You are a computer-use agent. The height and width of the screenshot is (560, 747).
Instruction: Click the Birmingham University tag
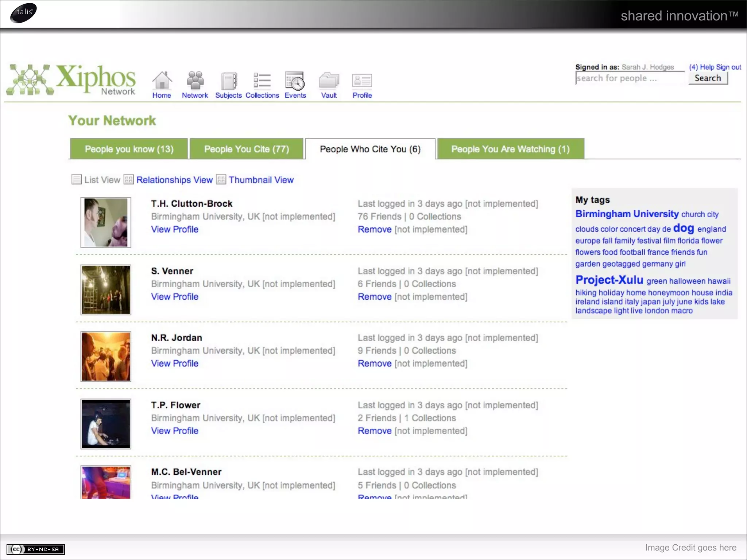(x=627, y=214)
